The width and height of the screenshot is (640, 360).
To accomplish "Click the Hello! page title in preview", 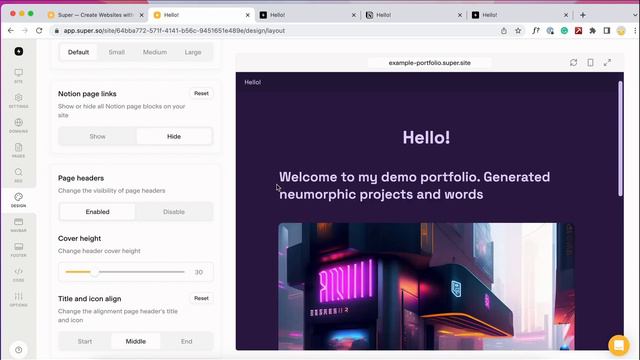I will tap(426, 138).
